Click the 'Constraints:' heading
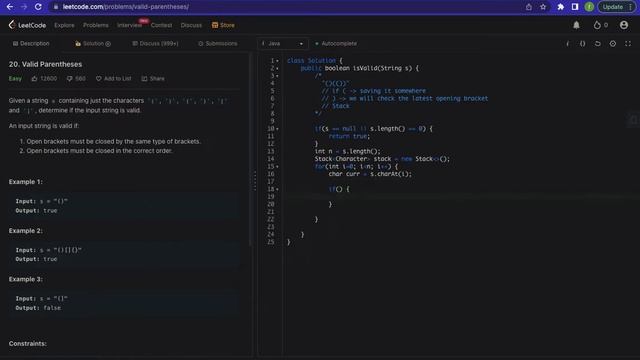 point(28,344)
